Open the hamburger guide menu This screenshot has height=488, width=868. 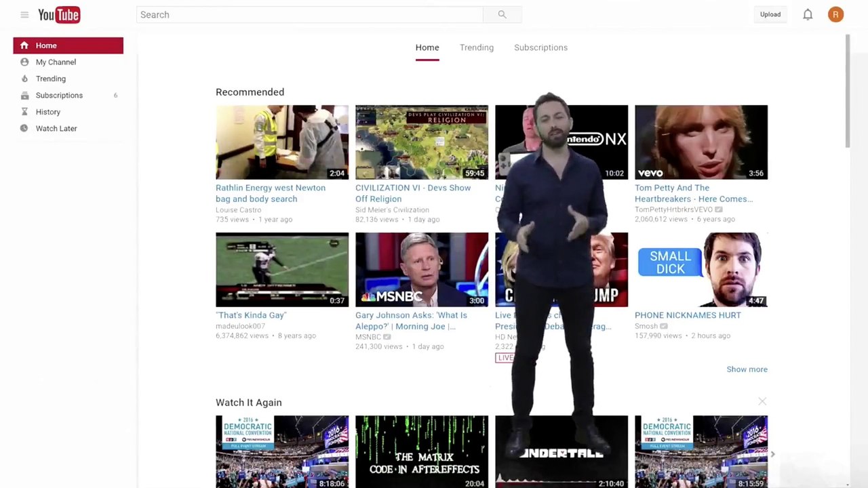[24, 14]
